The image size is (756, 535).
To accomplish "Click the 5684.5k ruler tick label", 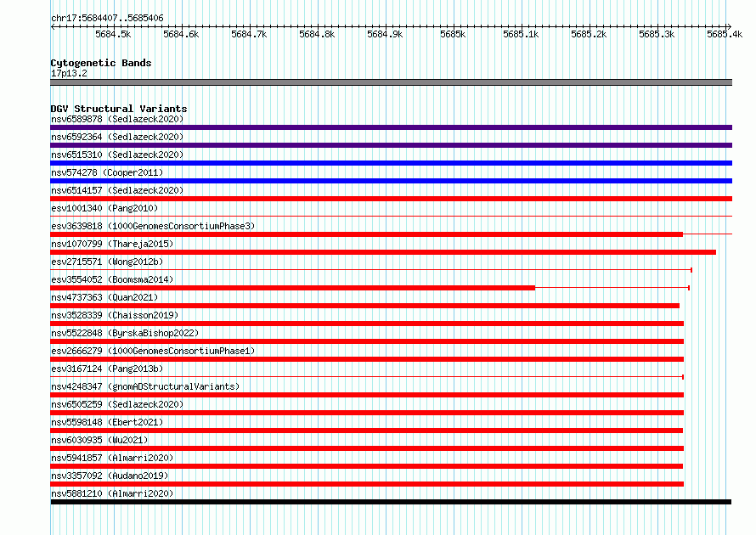I will pyautogui.click(x=113, y=34).
